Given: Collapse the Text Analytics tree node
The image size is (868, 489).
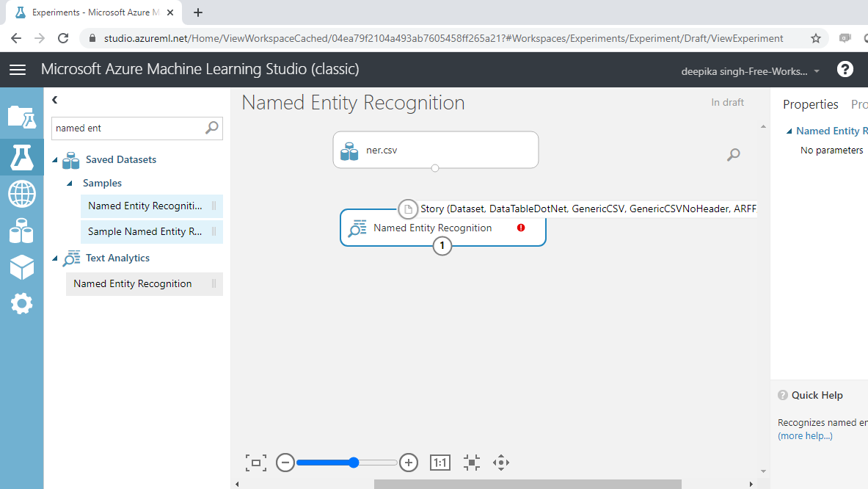Looking at the screenshot, I should click(x=55, y=258).
